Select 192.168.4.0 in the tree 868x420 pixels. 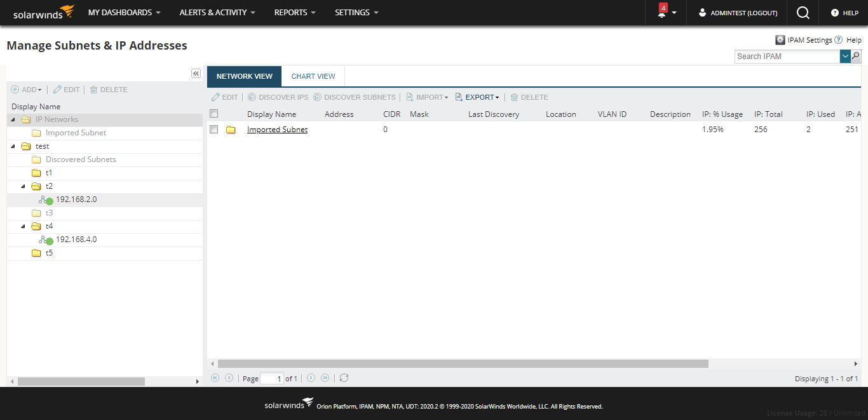[76, 240]
